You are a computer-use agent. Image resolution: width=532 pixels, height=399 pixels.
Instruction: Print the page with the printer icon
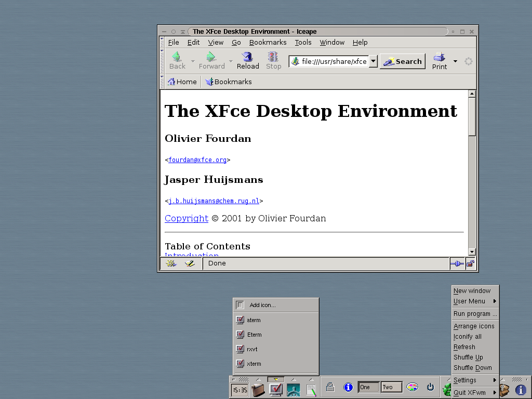coord(440,57)
